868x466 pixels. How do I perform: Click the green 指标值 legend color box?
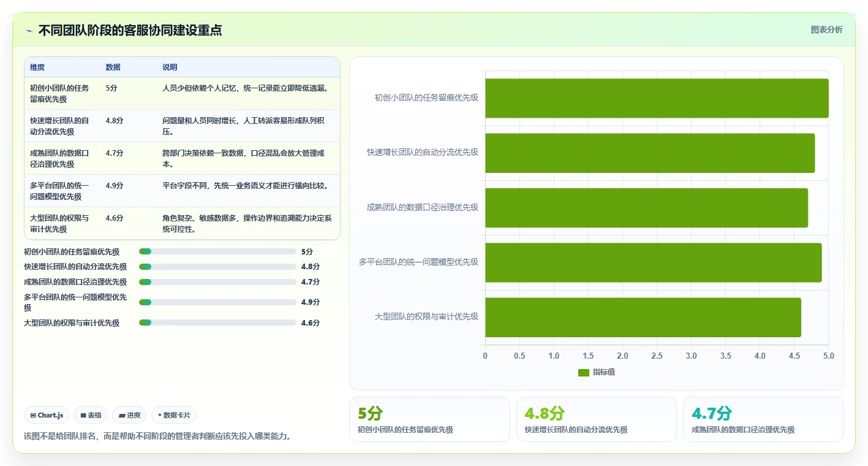click(584, 373)
